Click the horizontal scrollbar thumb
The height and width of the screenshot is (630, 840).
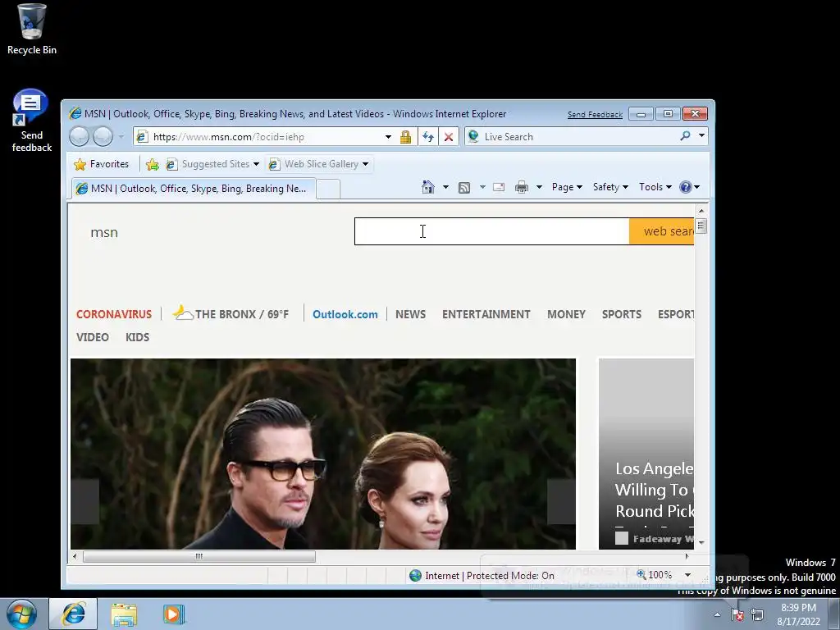(x=199, y=557)
